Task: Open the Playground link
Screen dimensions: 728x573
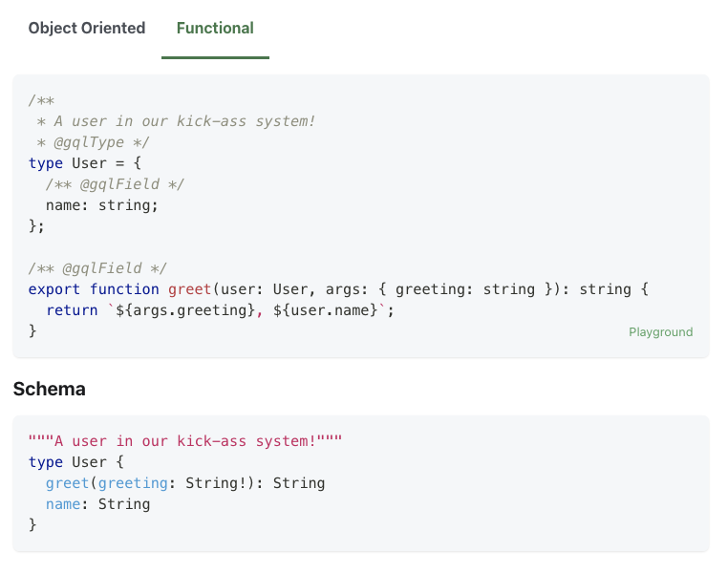Action: pos(661,332)
